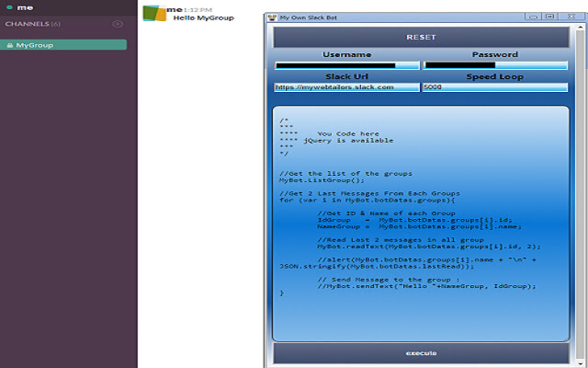The height and width of the screenshot is (368, 588).
Task: Click the add channel plus icon
Action: click(118, 24)
